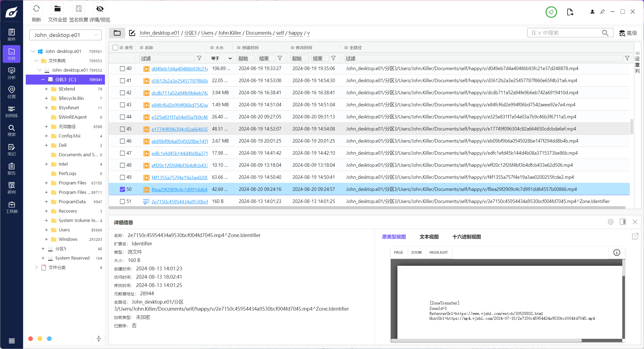Toggle the select-all header checkbox
The width and height of the screenshot is (644, 349).
[x=115, y=48]
